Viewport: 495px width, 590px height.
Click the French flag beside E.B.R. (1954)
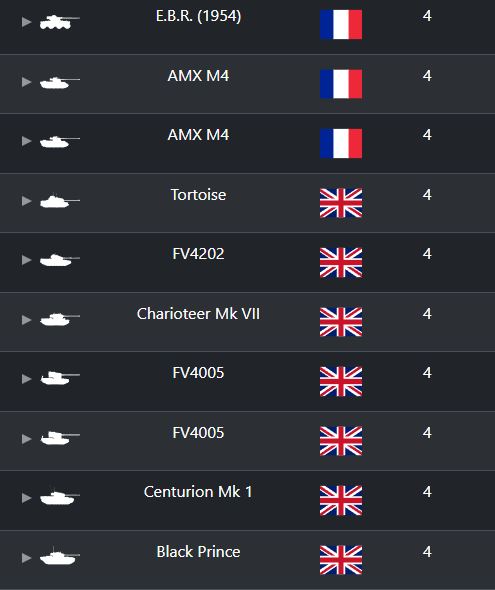point(341,24)
